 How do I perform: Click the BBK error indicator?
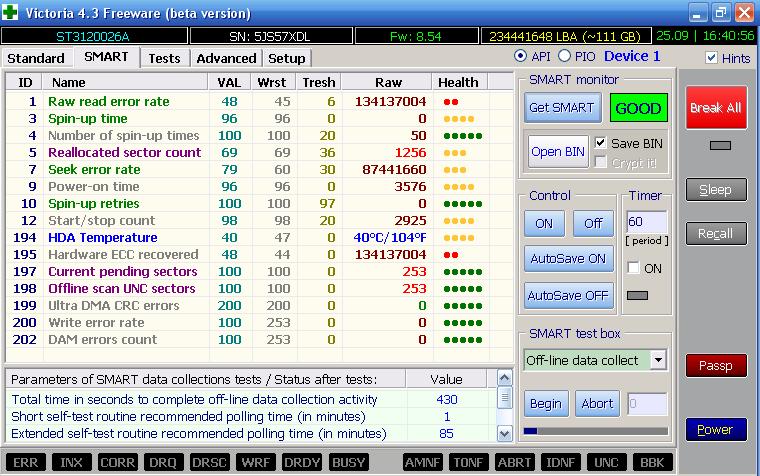[652, 462]
